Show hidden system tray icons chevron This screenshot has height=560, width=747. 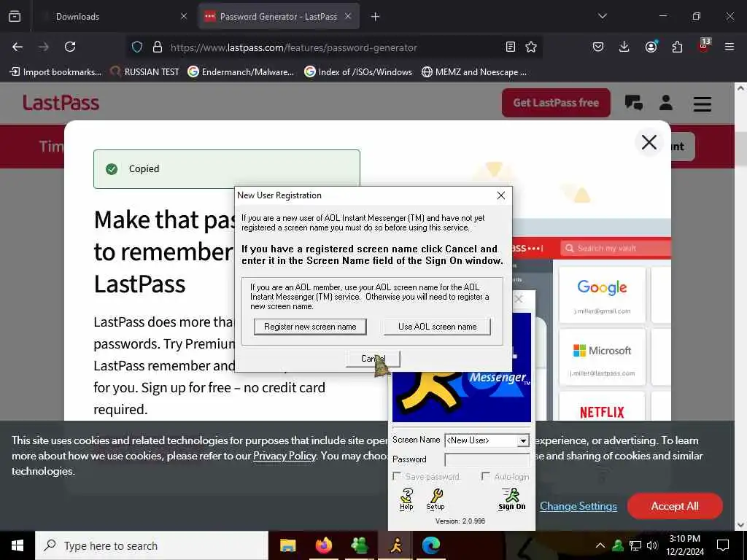(600, 545)
